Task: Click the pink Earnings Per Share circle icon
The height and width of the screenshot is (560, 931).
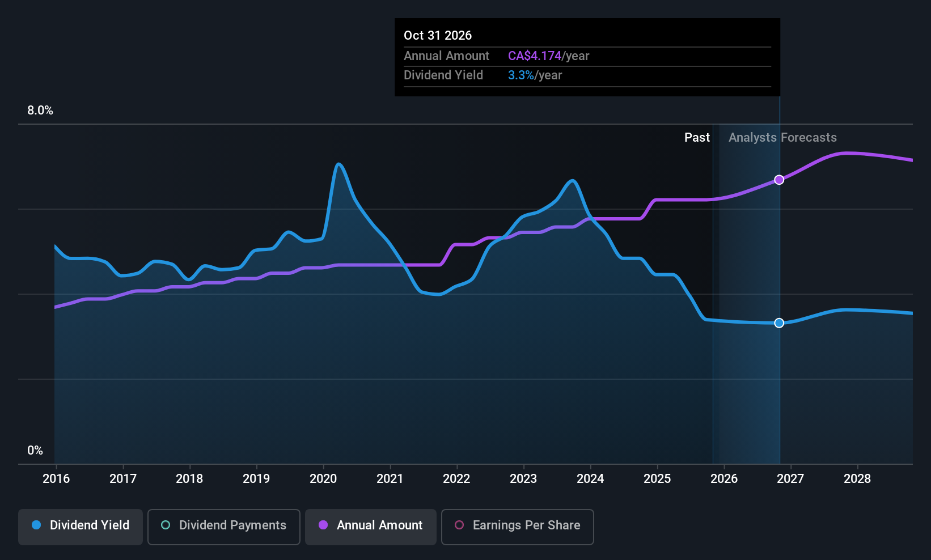Action: 459,525
